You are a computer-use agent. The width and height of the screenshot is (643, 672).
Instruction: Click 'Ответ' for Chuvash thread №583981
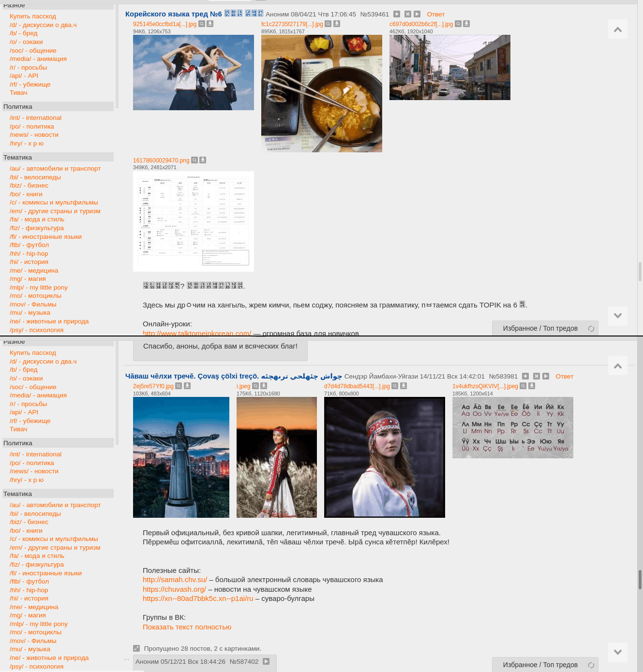564,376
